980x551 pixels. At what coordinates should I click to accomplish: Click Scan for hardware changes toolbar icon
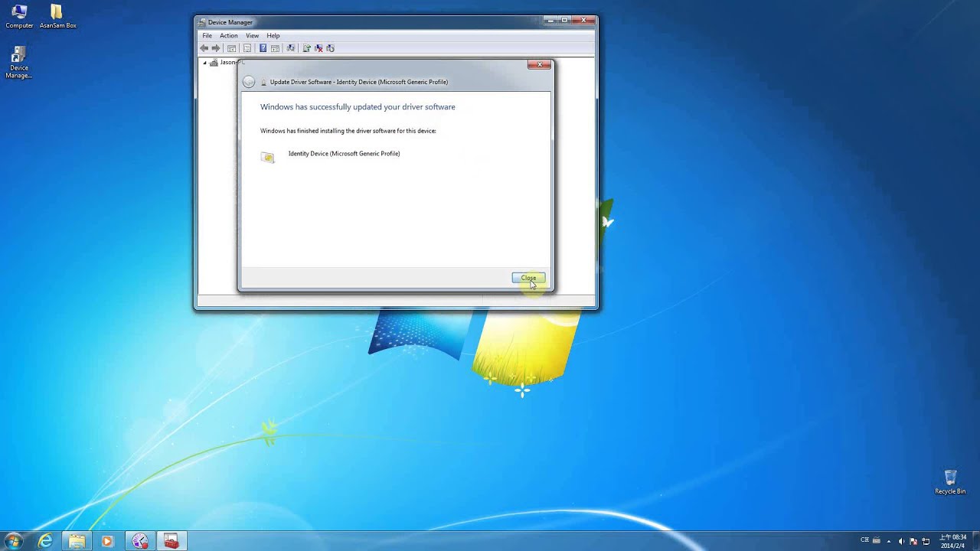290,48
